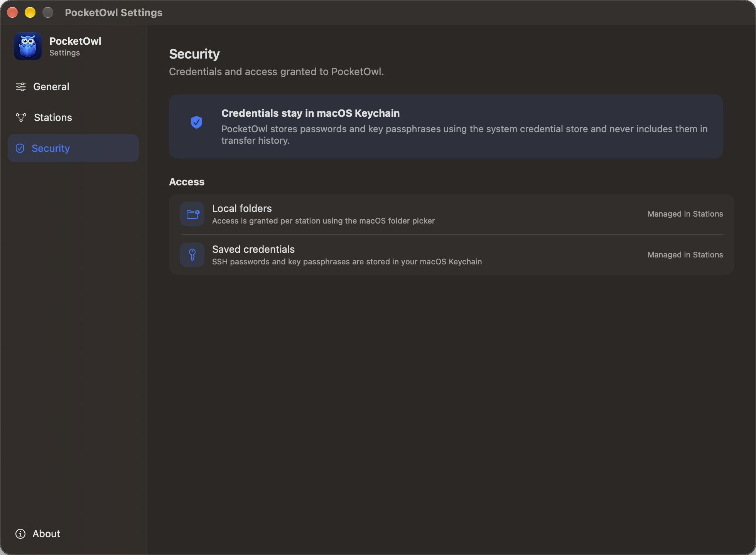Click the PocketOwl owl app icon
Image resolution: width=756 pixels, height=555 pixels.
pos(28,46)
